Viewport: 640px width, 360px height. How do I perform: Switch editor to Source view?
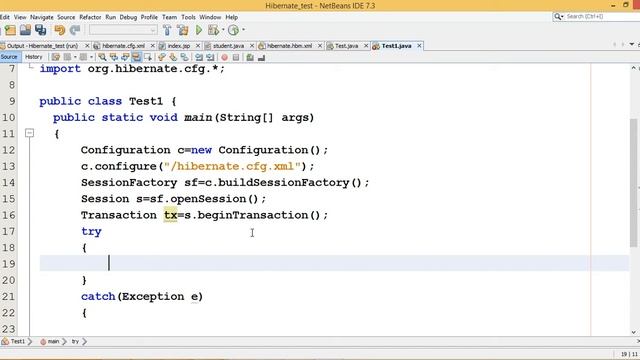9,57
